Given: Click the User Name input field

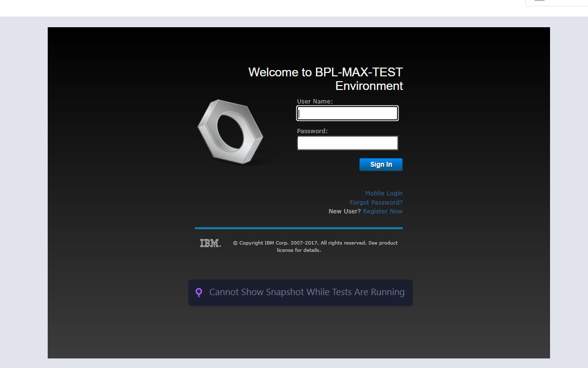Looking at the screenshot, I should click(347, 113).
